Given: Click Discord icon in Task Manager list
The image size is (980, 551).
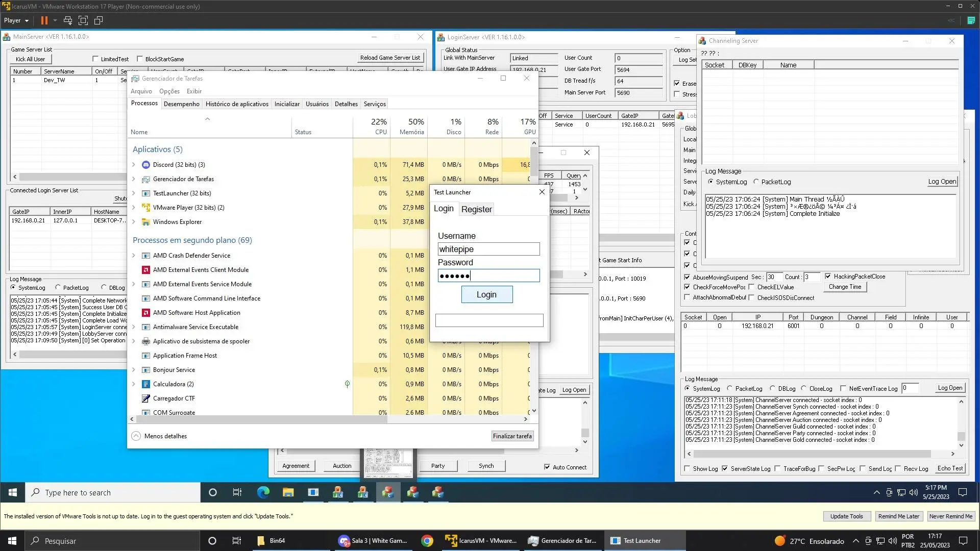Looking at the screenshot, I should pyautogui.click(x=145, y=165).
